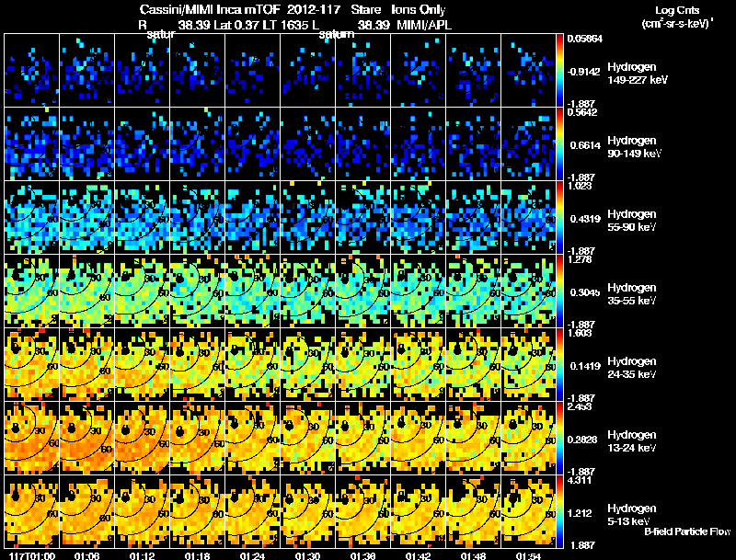The height and width of the screenshot is (560, 736).
Task: Click the color bar beside the 35-55 keV row
Action: (x=559, y=291)
